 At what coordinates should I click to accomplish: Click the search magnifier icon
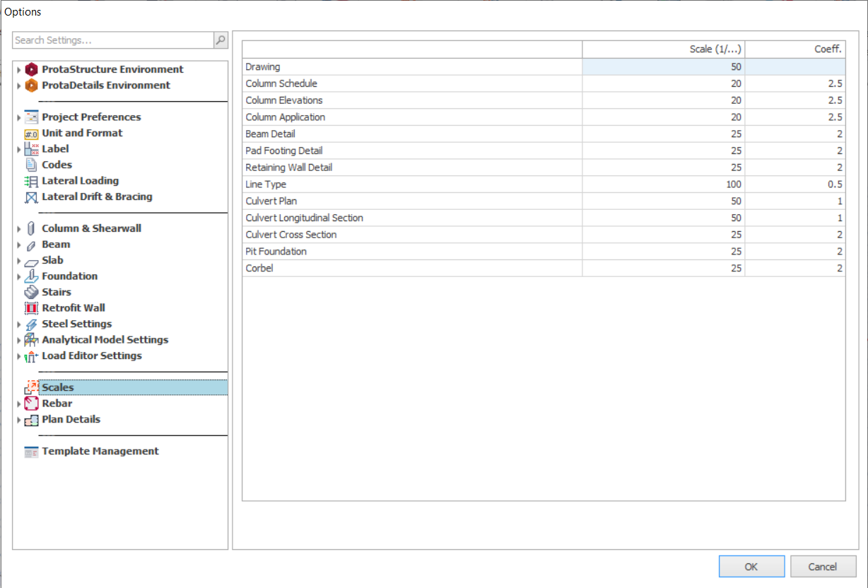221,40
